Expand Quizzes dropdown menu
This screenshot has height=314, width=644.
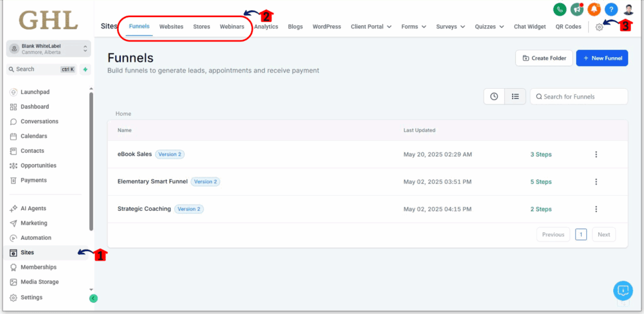coord(489,26)
